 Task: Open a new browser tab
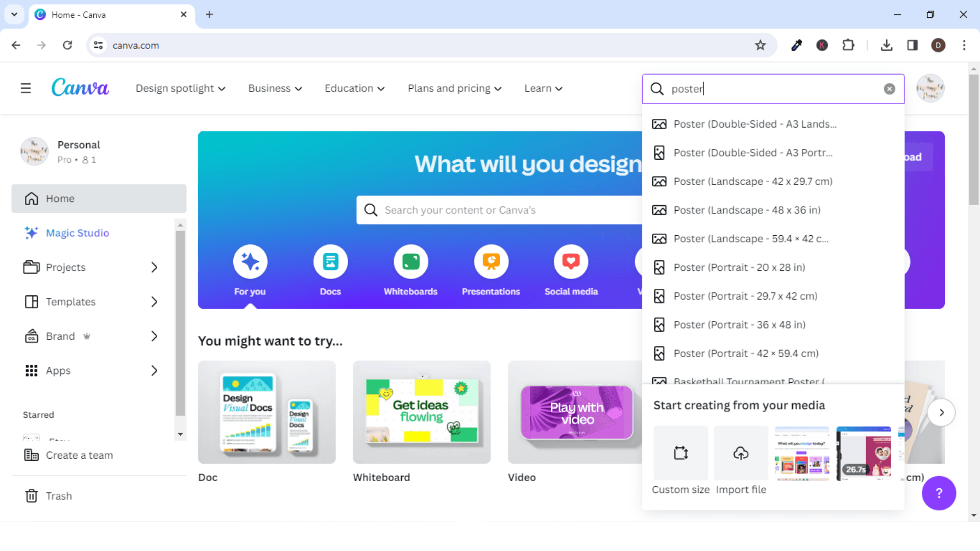tap(209, 14)
